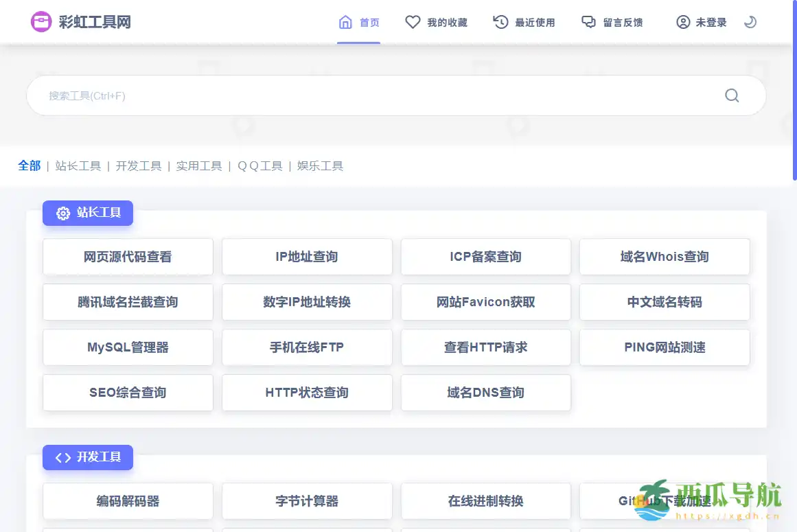Open 留言反馈 via the chat bubble icon
This screenshot has height=532, width=797.
point(589,21)
